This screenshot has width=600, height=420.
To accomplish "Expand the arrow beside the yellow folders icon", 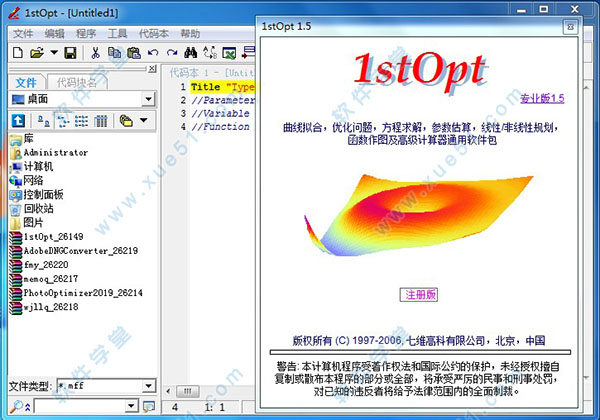I will coord(143,120).
